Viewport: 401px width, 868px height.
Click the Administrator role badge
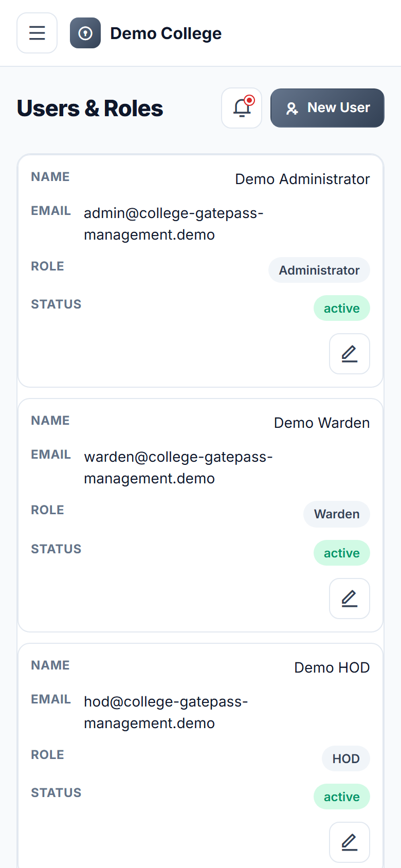319,270
